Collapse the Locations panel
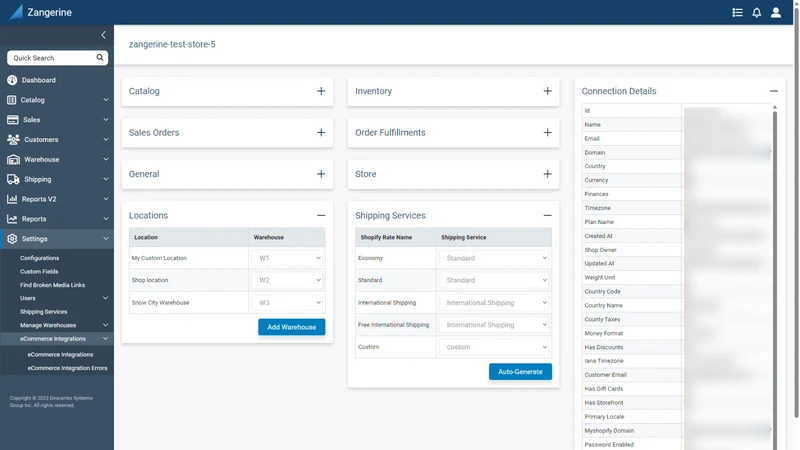800x450 pixels. tap(321, 215)
